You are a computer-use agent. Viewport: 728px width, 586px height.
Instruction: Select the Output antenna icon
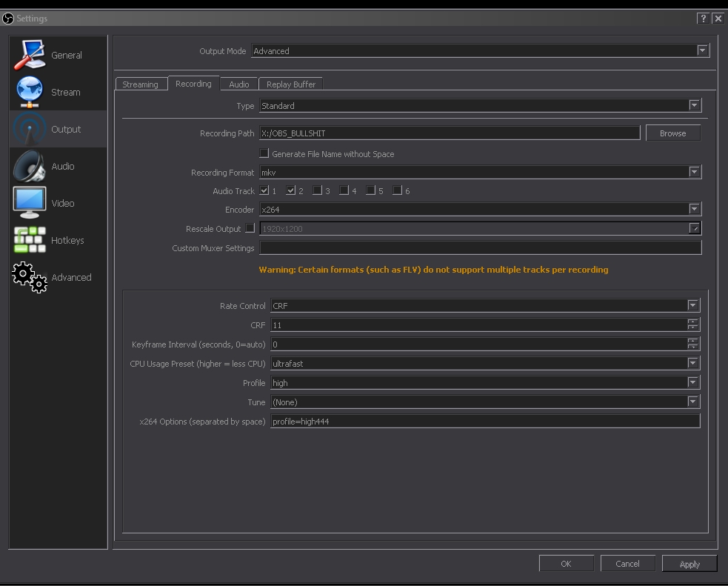(29, 129)
